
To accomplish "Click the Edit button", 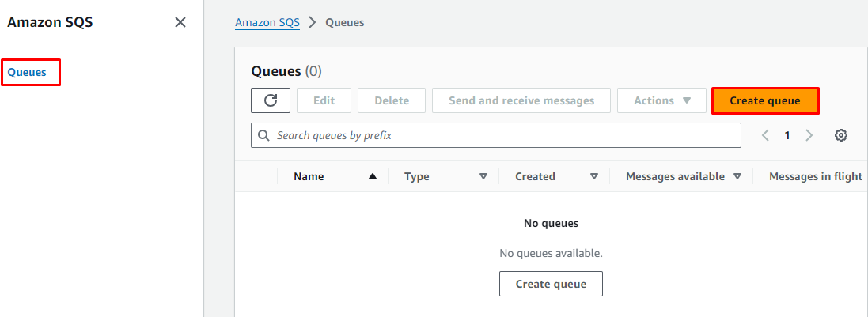I will pos(324,100).
